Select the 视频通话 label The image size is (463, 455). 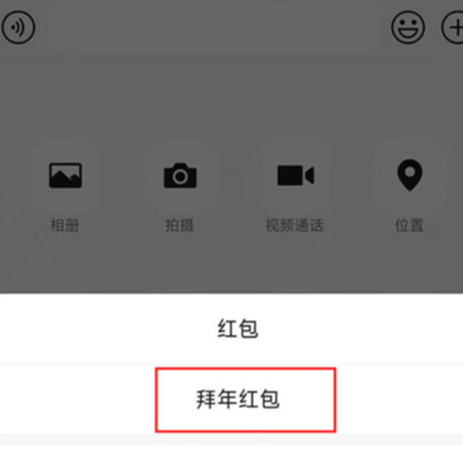295,225
